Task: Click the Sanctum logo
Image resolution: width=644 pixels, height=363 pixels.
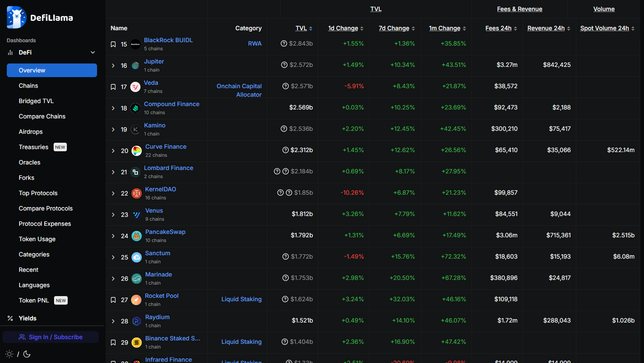Action: pyautogui.click(x=137, y=257)
